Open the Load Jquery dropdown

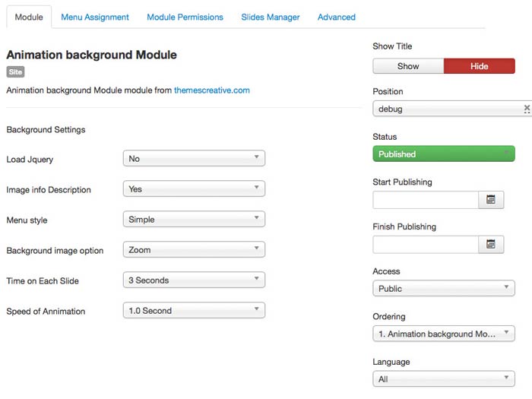point(194,159)
